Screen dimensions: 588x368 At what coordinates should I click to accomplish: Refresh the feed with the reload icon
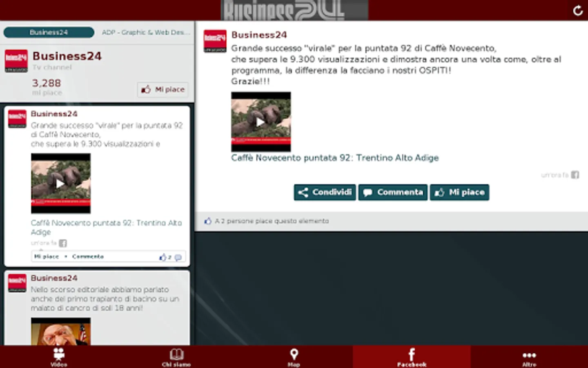tap(578, 11)
